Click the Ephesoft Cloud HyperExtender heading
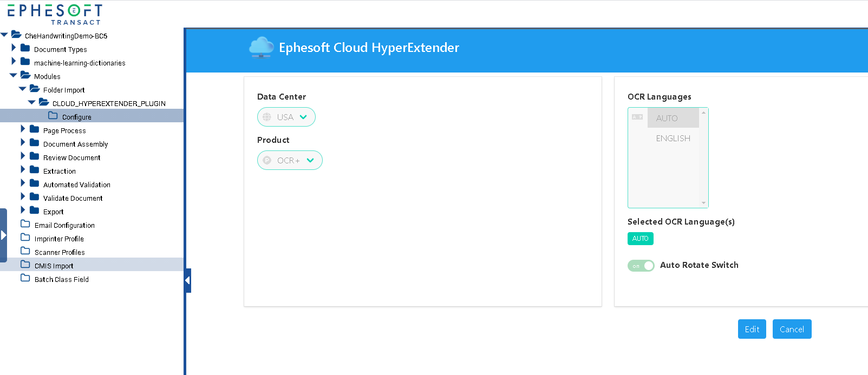The width and height of the screenshot is (868, 375). pyautogui.click(x=369, y=48)
